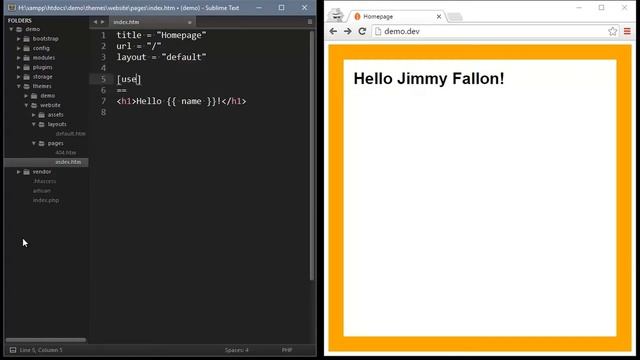Open a new Chrome tab

[455, 17]
